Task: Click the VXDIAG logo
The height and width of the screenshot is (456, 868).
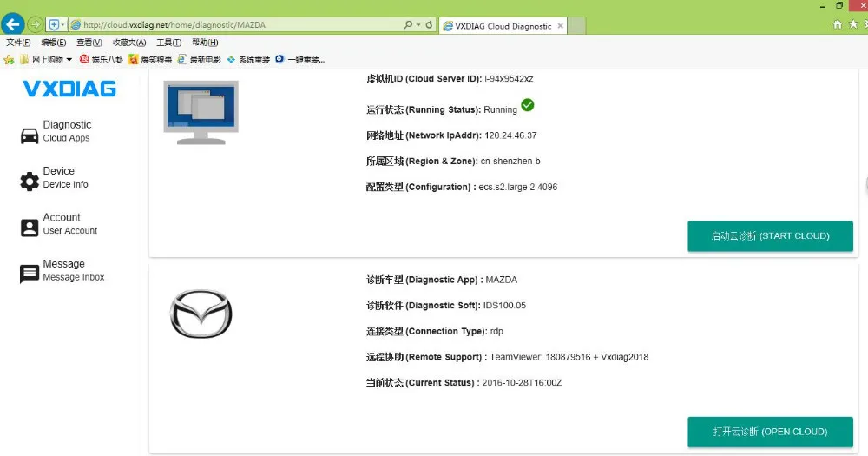Action: [69, 89]
